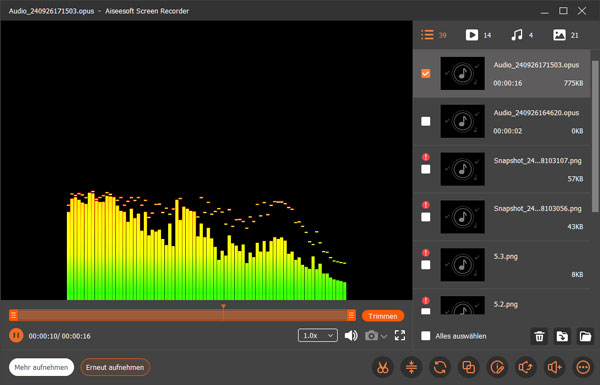Screen dimensions: 600x385
Task: Open the 1.0x playback speed dropdown
Action: (318, 336)
